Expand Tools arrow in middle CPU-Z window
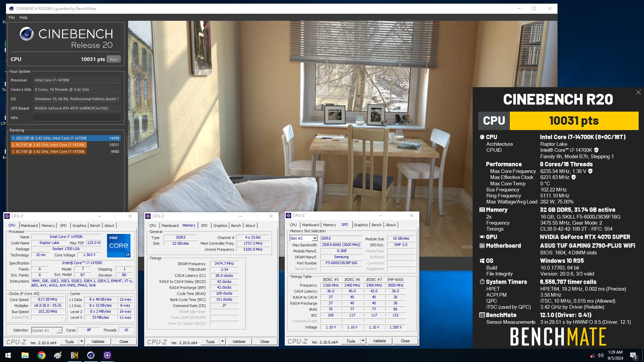 222,342
